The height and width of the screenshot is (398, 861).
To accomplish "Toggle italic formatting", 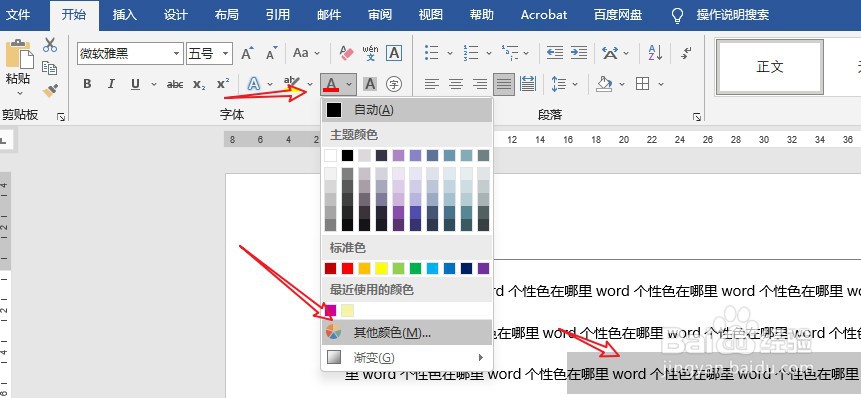I will tap(111, 84).
